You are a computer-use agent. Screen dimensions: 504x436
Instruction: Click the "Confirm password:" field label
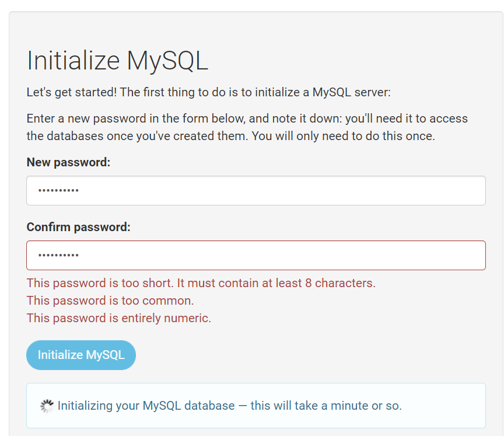pos(79,227)
